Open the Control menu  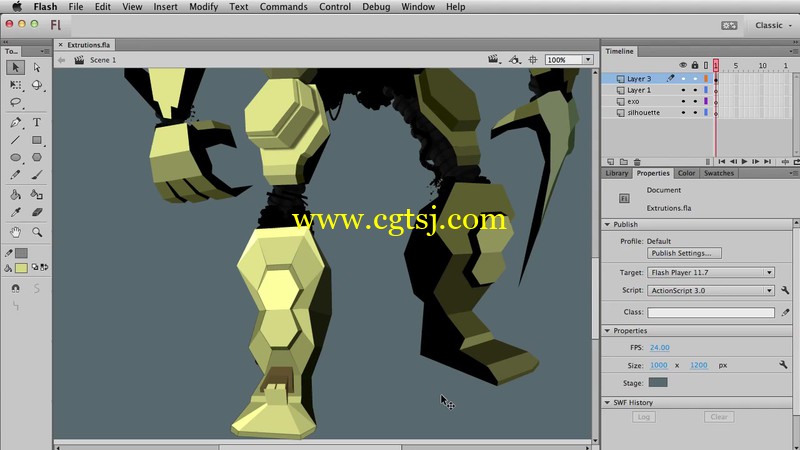tap(335, 7)
